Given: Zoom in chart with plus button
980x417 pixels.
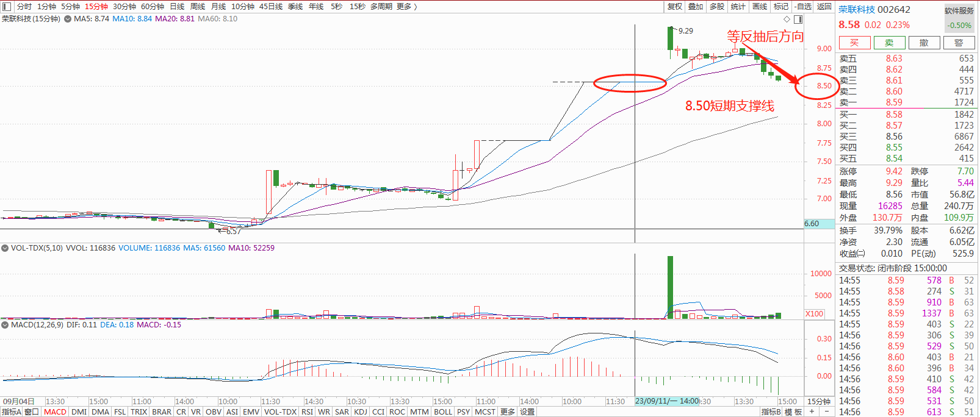Looking at the screenshot, I should click(x=812, y=412).
